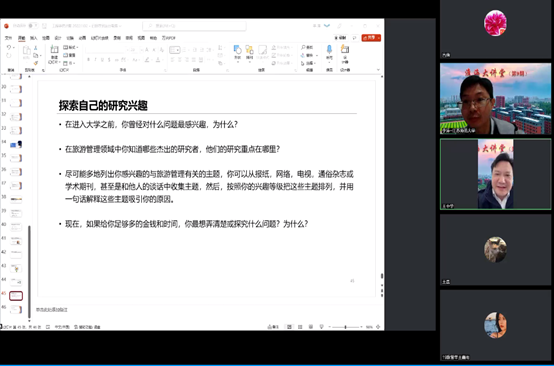Click the Arrange icon in Drawing group
Image resolution: width=554 pixels, height=366 pixels.
(249, 49)
